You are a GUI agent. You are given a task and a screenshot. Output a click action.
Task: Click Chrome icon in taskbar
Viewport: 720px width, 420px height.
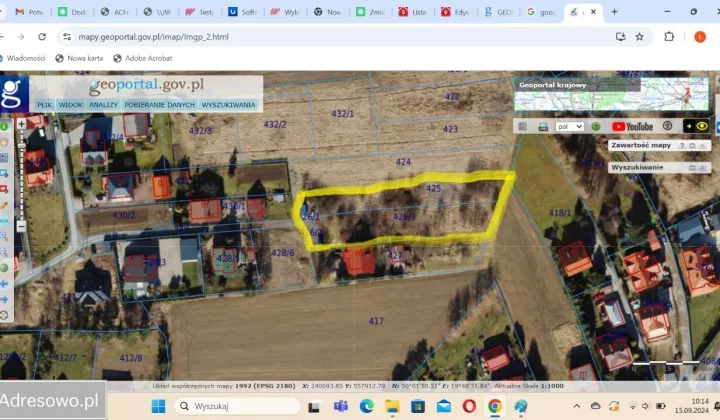(x=495, y=406)
